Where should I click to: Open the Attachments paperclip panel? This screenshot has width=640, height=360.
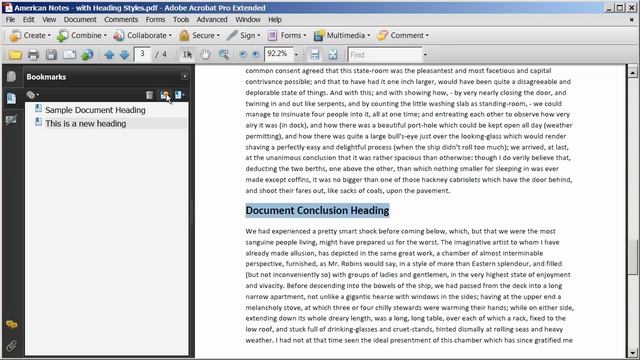(x=11, y=346)
